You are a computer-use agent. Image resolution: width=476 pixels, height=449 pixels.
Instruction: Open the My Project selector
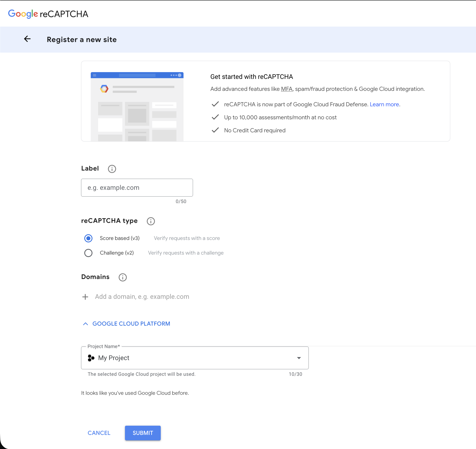click(x=195, y=358)
